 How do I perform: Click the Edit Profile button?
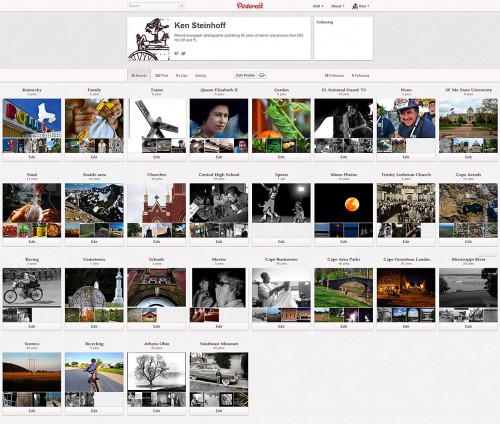[245, 75]
